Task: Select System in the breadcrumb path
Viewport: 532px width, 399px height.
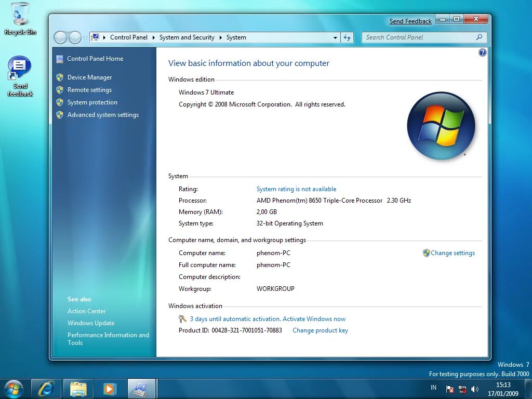Action: pyautogui.click(x=236, y=37)
